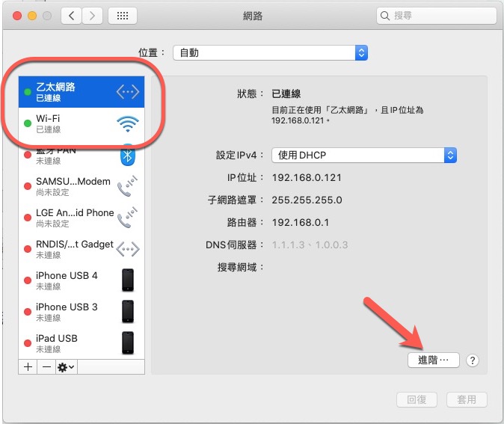Go back with the left chevron button
The image size is (504, 424).
(x=71, y=16)
